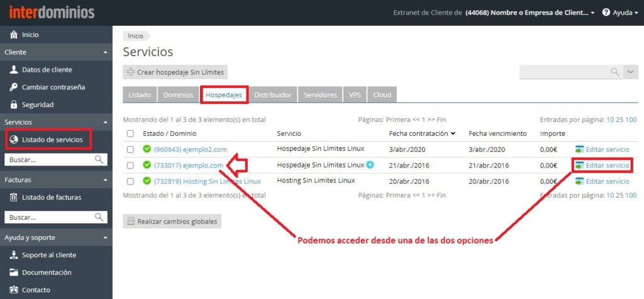This screenshot has height=299, width=644.
Task: Click the Contacto icon in sidebar
Action: (14, 290)
